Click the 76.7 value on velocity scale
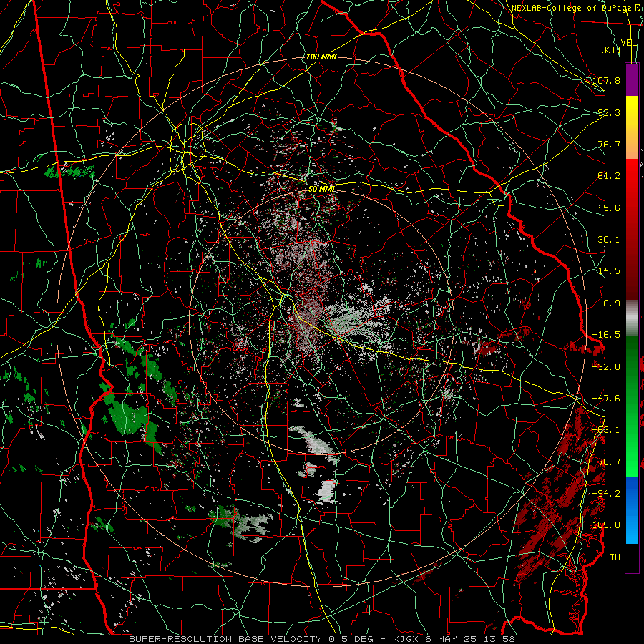Viewport: 644px width, 644px height. click(609, 144)
